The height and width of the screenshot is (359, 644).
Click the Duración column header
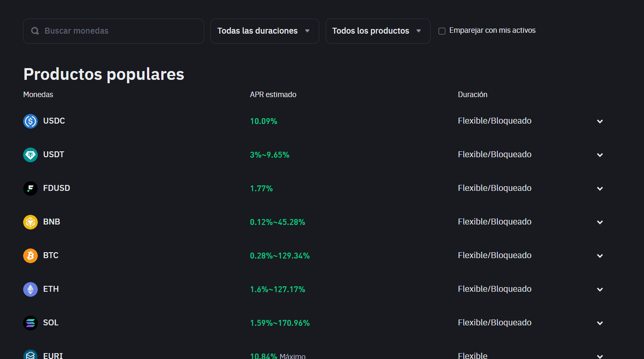click(473, 95)
